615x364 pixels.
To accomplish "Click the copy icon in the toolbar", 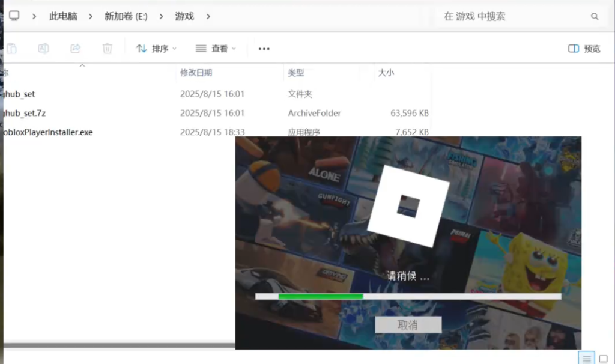I will 11,49.
